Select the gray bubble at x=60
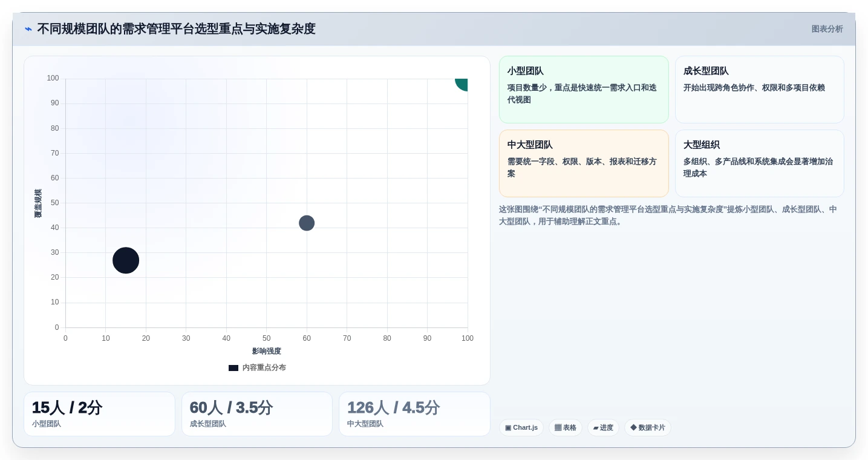The width and height of the screenshot is (868, 460). (307, 223)
